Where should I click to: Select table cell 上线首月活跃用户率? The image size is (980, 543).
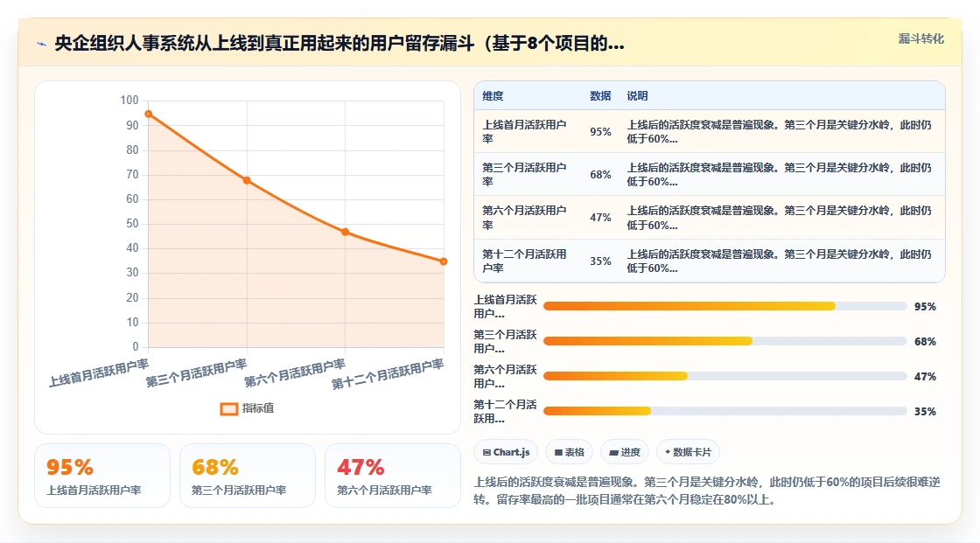pos(525,132)
